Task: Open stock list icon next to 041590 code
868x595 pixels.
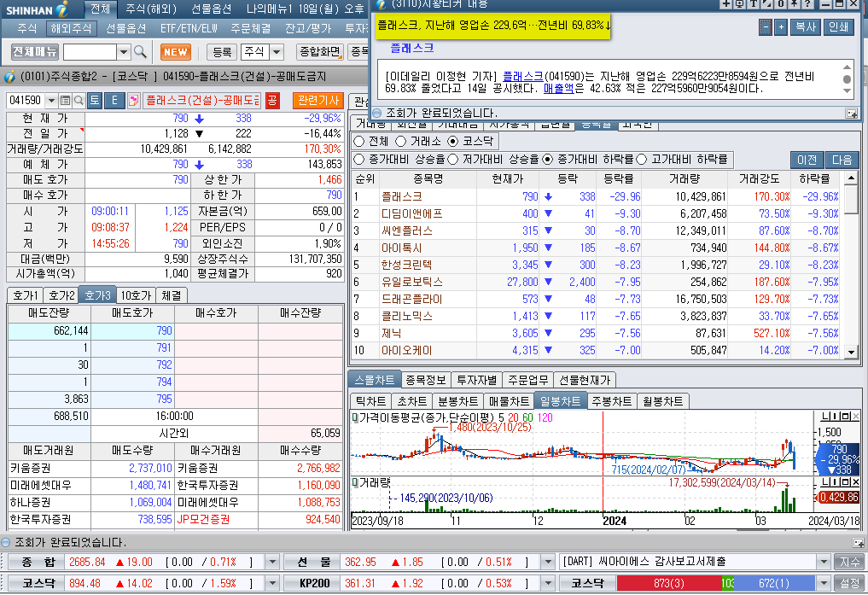Action: click(x=66, y=100)
